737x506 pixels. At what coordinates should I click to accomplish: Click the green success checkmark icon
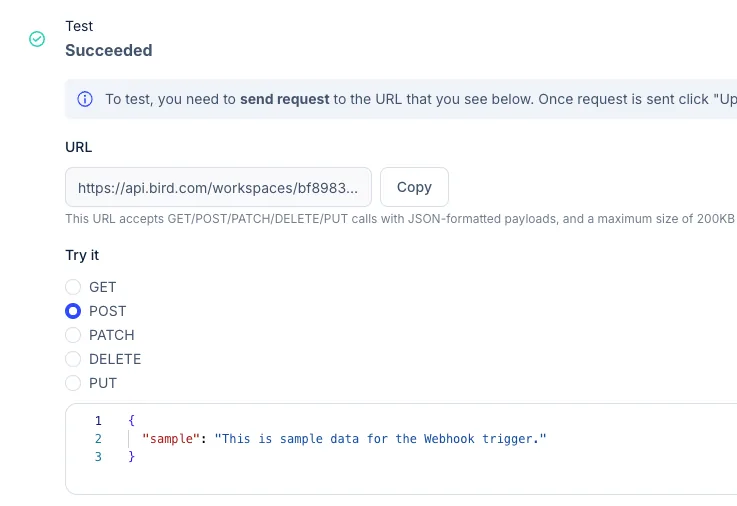coord(37,39)
